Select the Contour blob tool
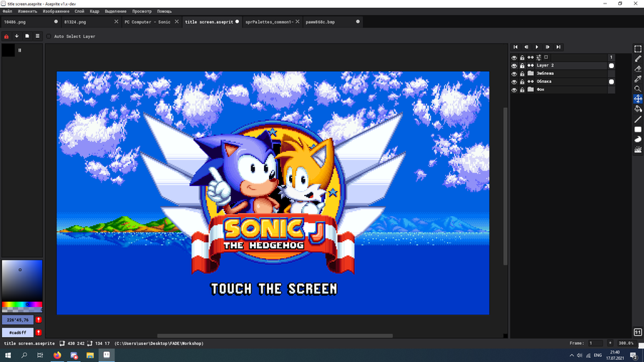 tap(638, 140)
